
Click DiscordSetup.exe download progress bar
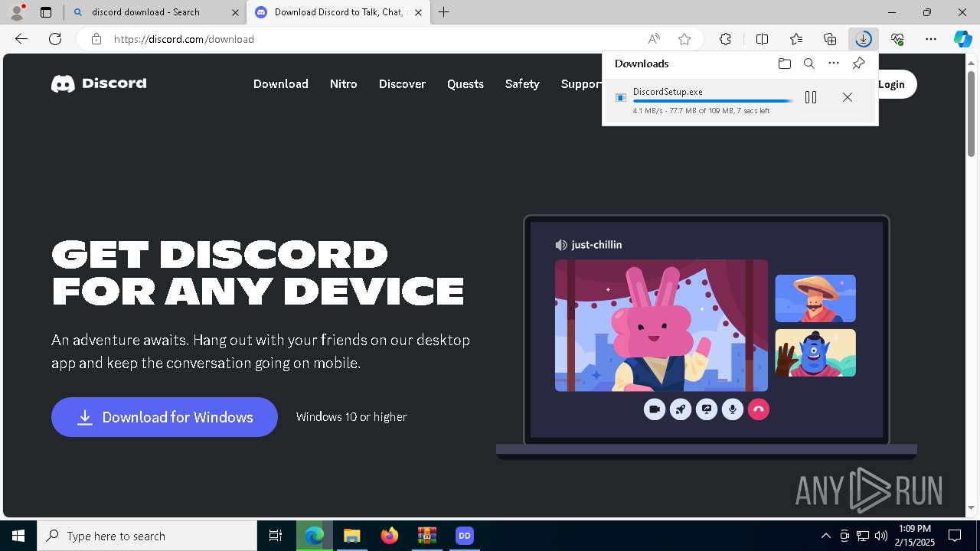[x=713, y=101]
